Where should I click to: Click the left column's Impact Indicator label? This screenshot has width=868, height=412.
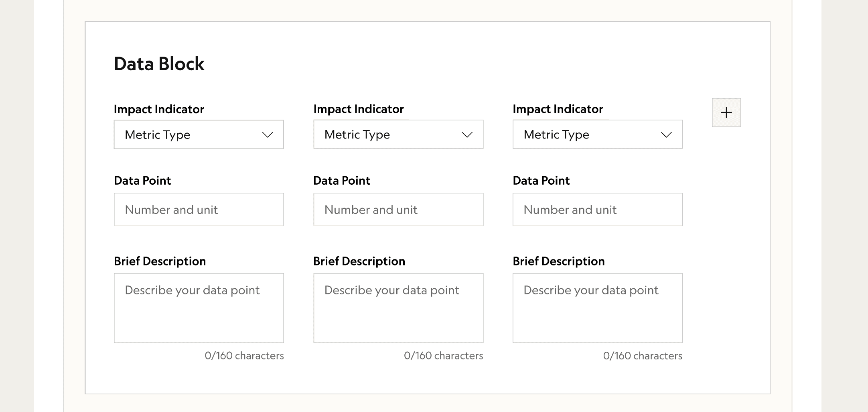[x=159, y=109]
